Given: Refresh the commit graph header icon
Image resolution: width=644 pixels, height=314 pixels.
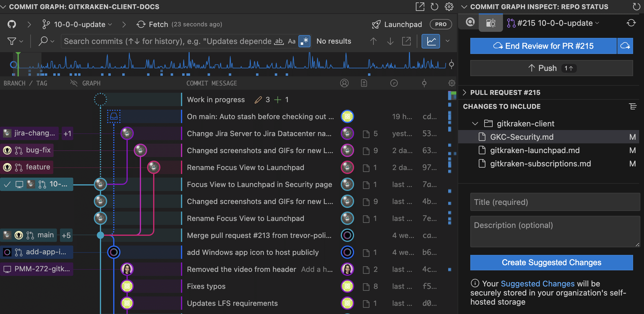Looking at the screenshot, I should (x=434, y=6).
